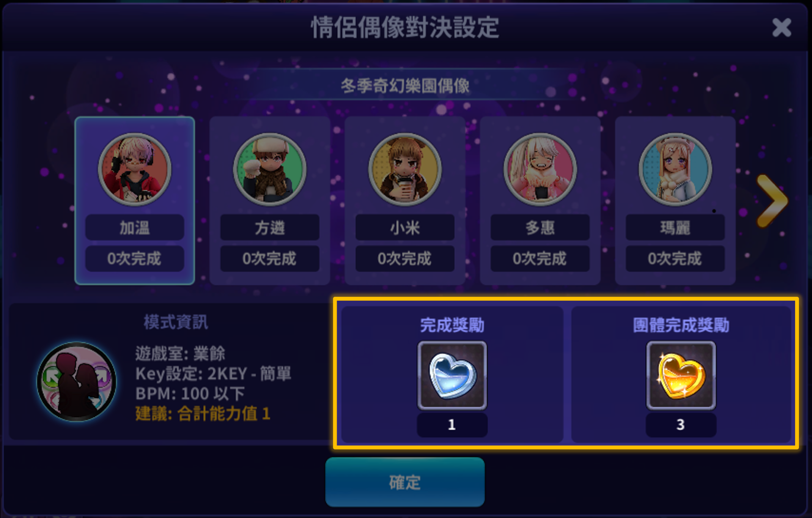Select the 瑪麗 idol avatar

pos(675,170)
